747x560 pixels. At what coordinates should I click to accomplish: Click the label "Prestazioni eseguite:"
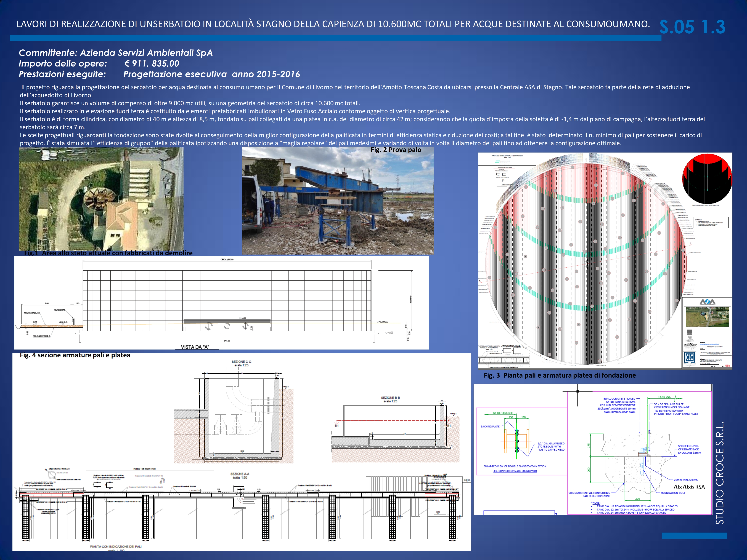pos(62,74)
